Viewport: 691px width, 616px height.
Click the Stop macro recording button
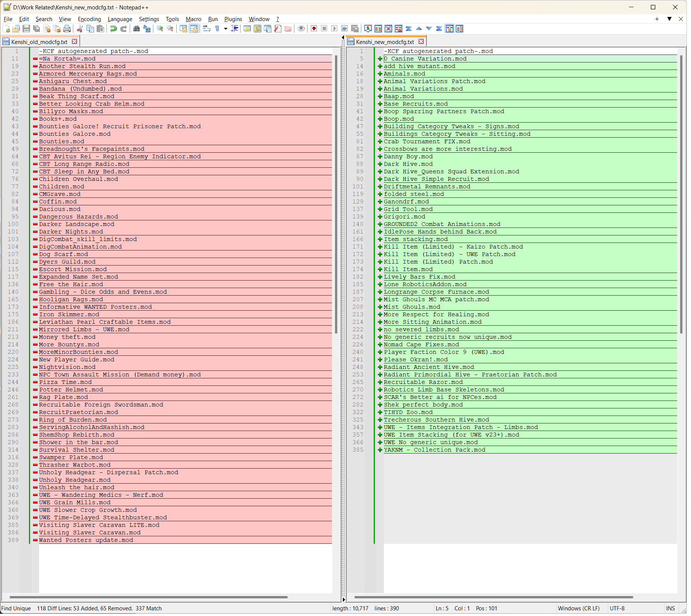click(324, 29)
